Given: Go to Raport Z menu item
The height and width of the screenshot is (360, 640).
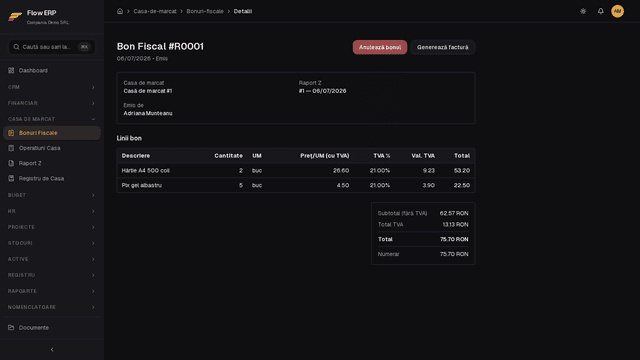Looking at the screenshot, I should [x=52, y=163].
